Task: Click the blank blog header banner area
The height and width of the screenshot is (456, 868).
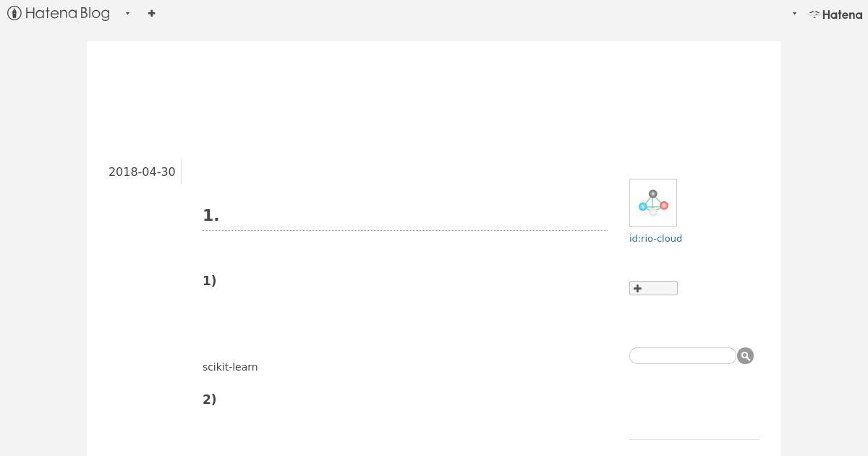Action: pyautogui.click(x=434, y=94)
